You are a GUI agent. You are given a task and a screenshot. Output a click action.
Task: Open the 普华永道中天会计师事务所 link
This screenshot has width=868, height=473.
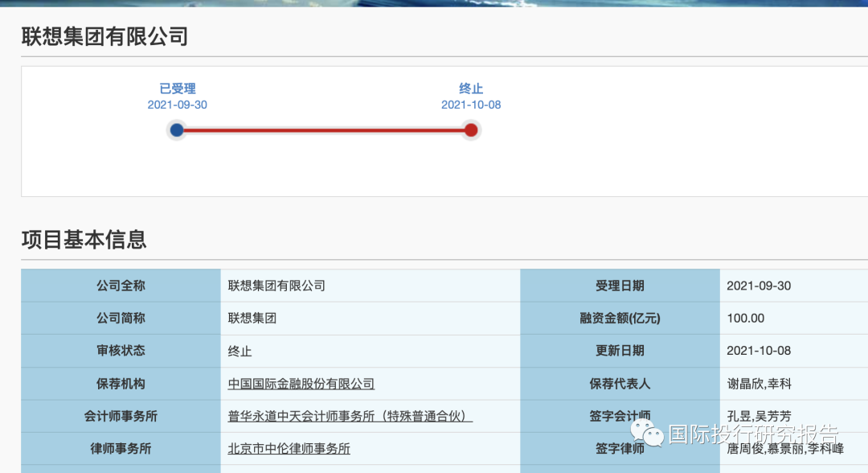[x=350, y=416]
